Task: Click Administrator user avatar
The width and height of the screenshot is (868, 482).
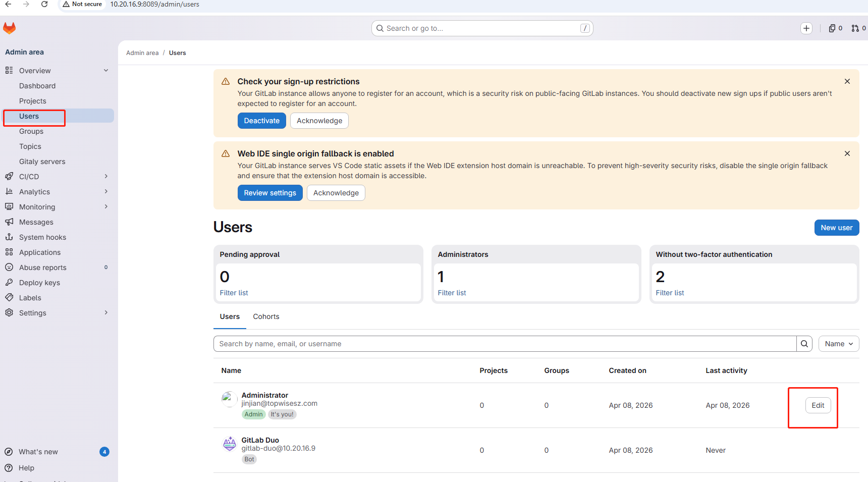Action: coord(229,399)
